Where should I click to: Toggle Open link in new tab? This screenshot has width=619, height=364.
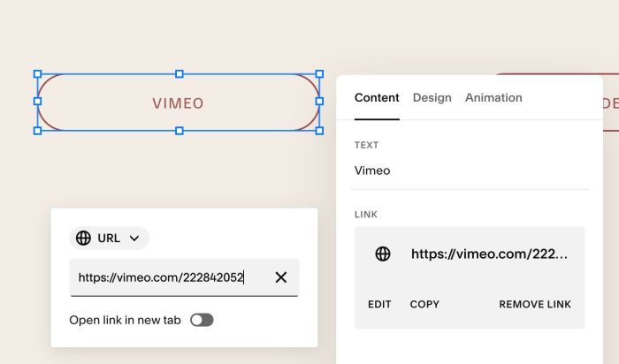point(202,320)
